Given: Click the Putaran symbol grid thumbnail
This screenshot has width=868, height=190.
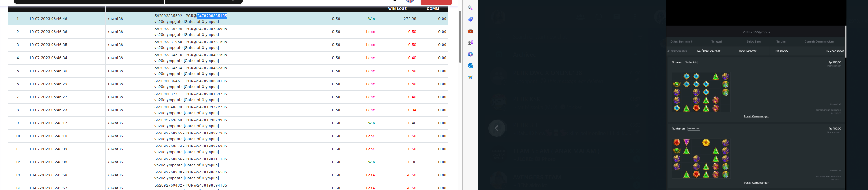Looking at the screenshot, I should coord(701,92).
